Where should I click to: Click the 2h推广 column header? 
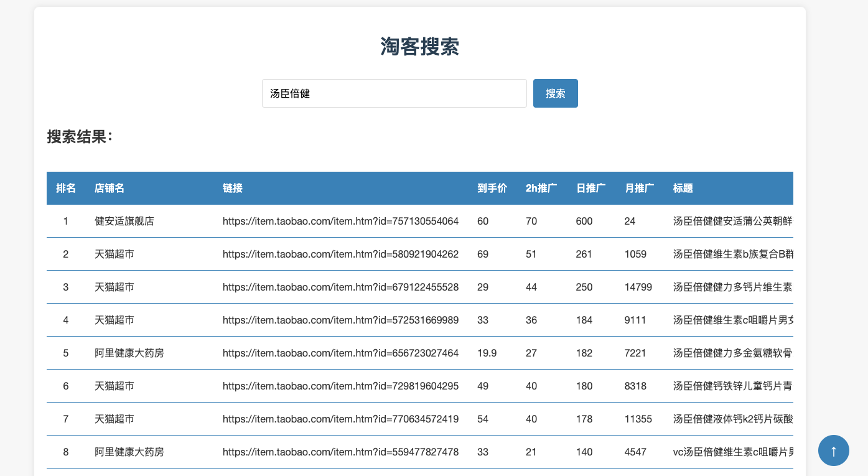pyautogui.click(x=541, y=189)
